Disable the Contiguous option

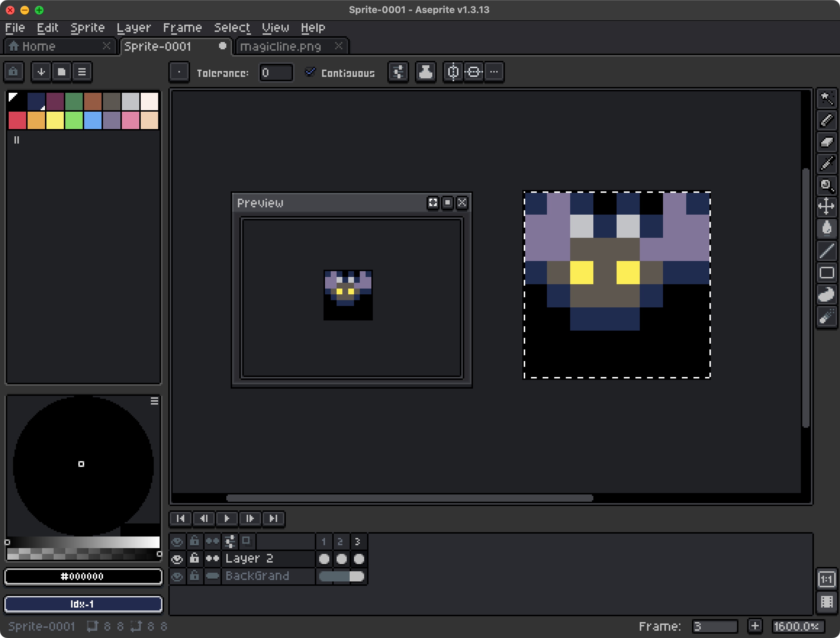pyautogui.click(x=311, y=72)
